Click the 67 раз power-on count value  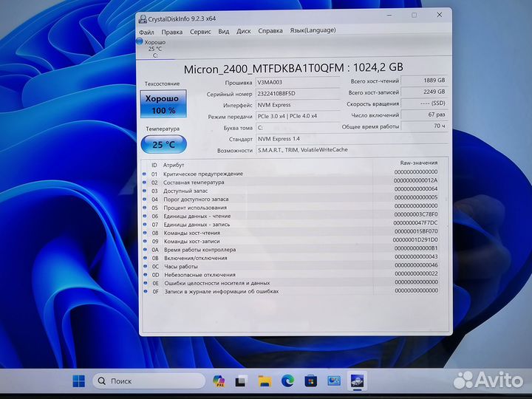pos(424,115)
